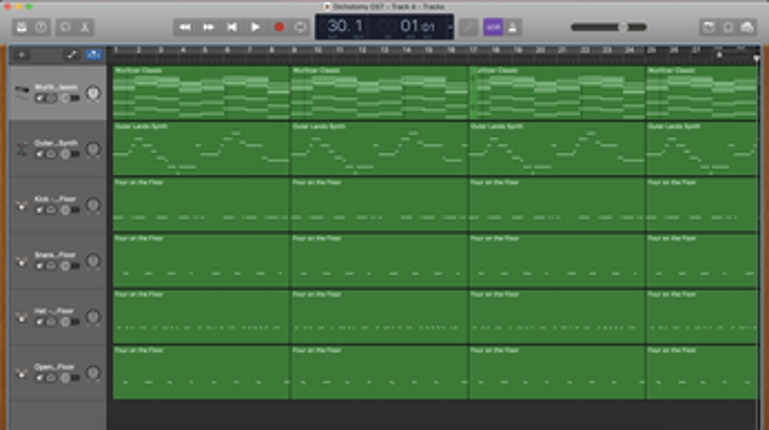Solo the Wurlitzer Classic track
This screenshot has width=769, height=430.
pyautogui.click(x=51, y=98)
